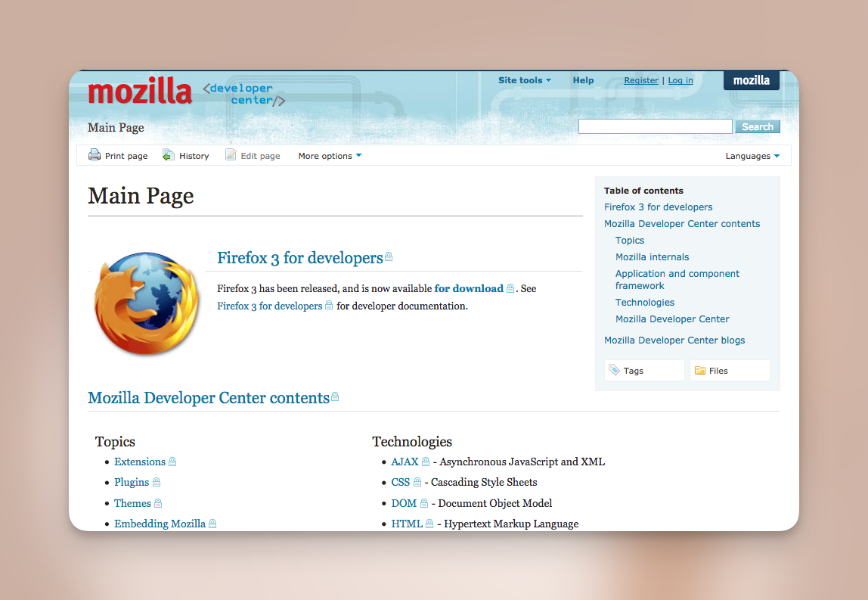Click the History icon in toolbar
The width and height of the screenshot is (868, 600).
[x=169, y=155]
